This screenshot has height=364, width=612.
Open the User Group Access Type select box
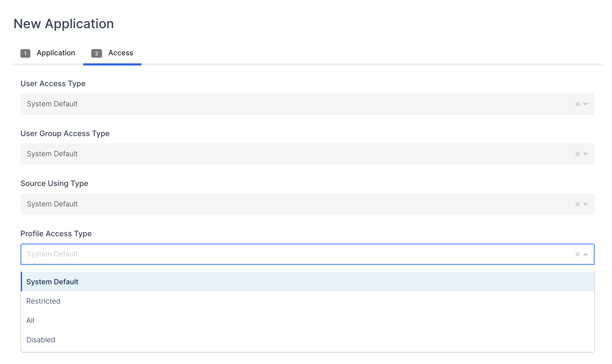pyautogui.click(x=268, y=154)
